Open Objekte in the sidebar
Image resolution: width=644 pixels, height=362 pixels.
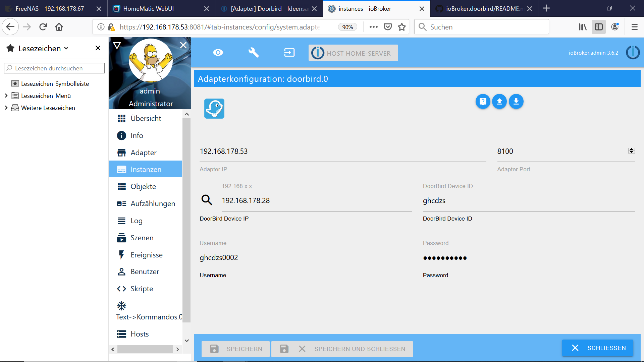tap(146, 186)
